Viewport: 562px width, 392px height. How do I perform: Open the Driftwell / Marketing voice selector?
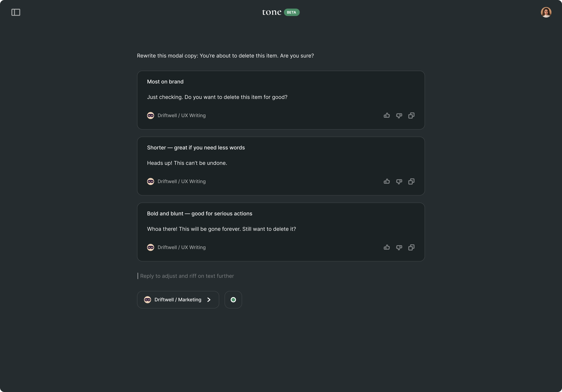[x=178, y=300]
